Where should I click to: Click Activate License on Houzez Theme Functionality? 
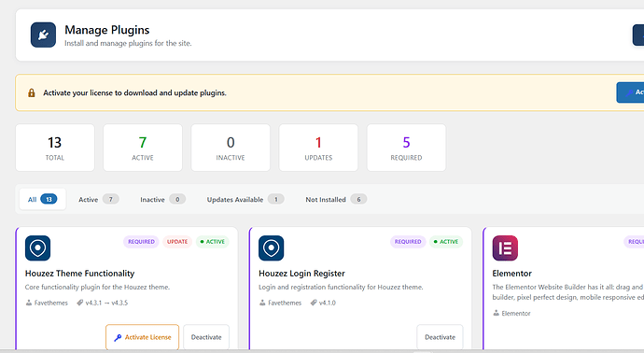point(142,337)
